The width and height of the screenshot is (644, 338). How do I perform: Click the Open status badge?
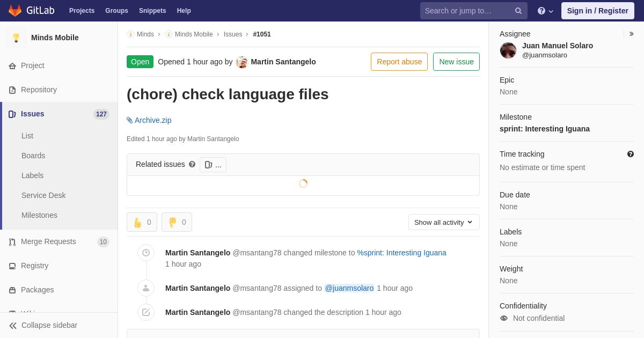[x=140, y=62]
